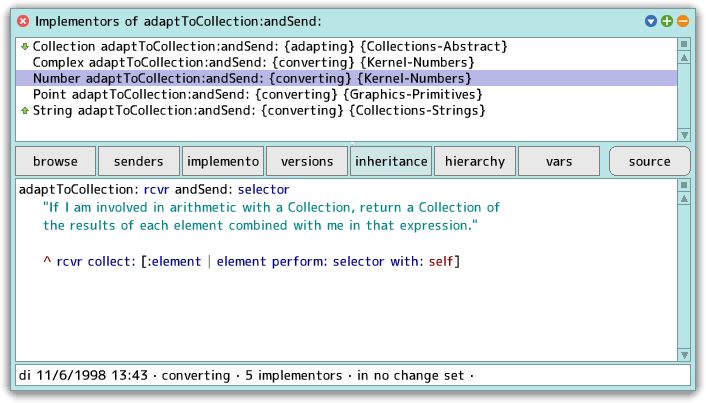Click the 'self' keyword in code

tap(440, 262)
